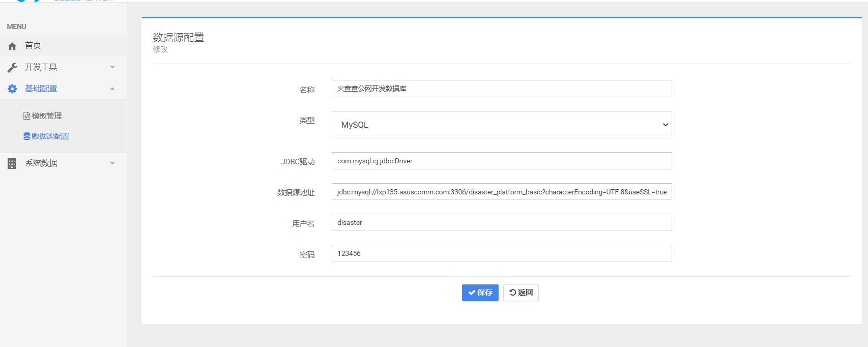
Task: Click the 返回 button
Action: click(520, 293)
